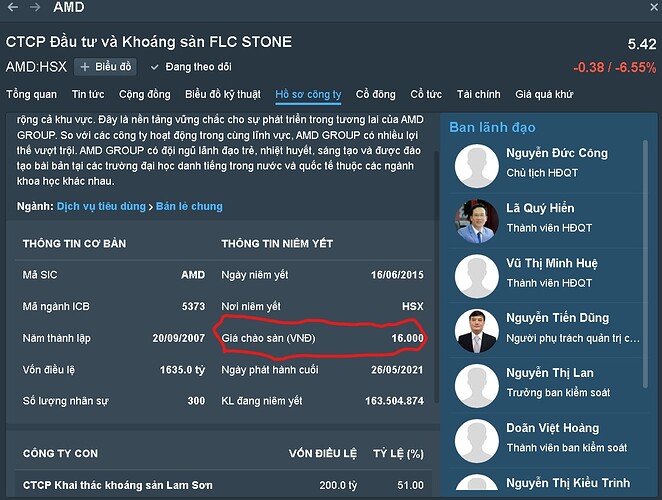Click Lã Quý Hiển's profile photo

tap(477, 222)
